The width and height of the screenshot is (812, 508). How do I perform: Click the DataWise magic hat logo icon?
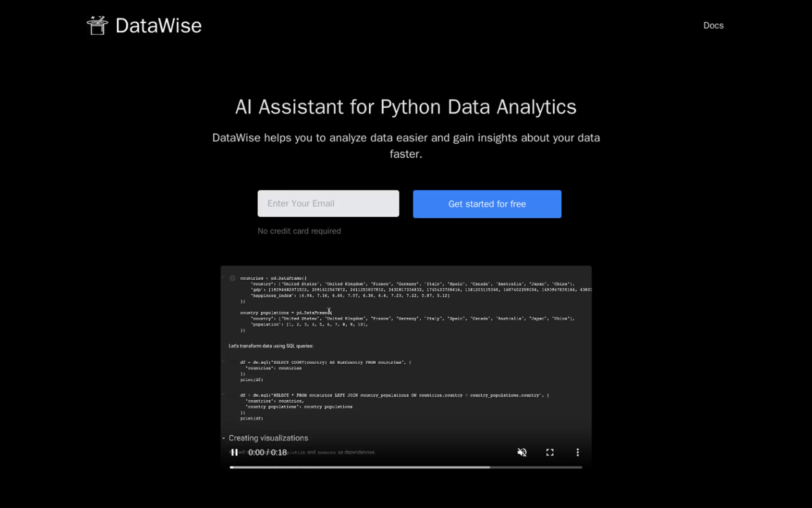point(98,25)
